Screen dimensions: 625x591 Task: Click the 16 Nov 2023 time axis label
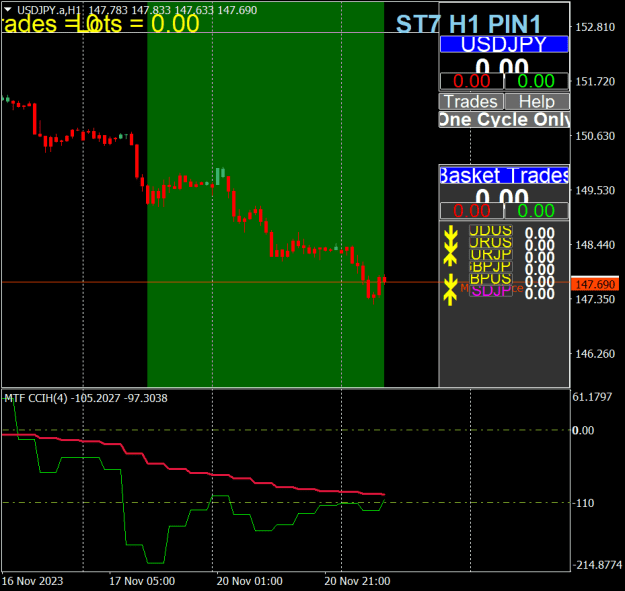(x=32, y=581)
